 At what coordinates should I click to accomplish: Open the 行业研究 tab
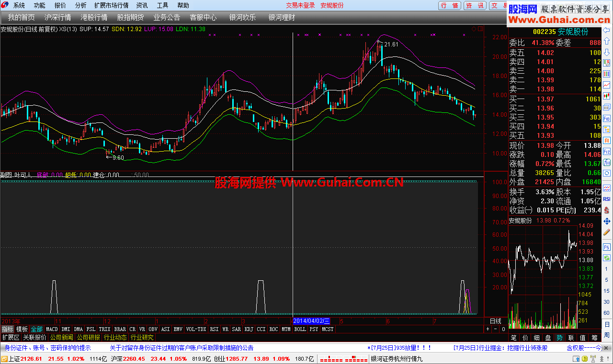click(x=142, y=337)
